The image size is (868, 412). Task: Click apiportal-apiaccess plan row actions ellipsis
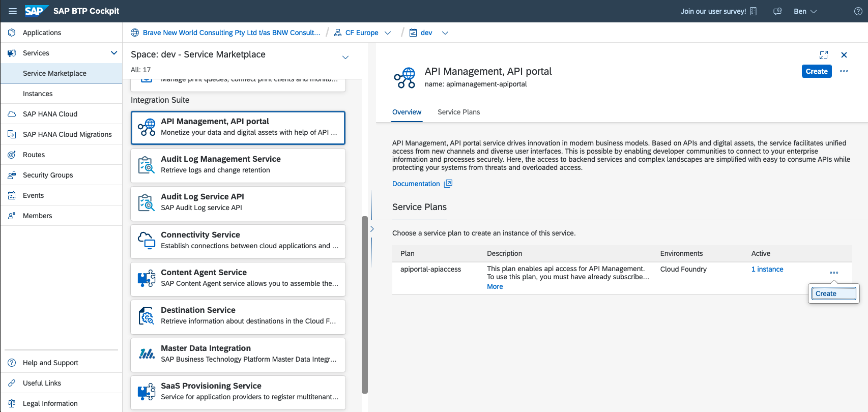point(834,273)
